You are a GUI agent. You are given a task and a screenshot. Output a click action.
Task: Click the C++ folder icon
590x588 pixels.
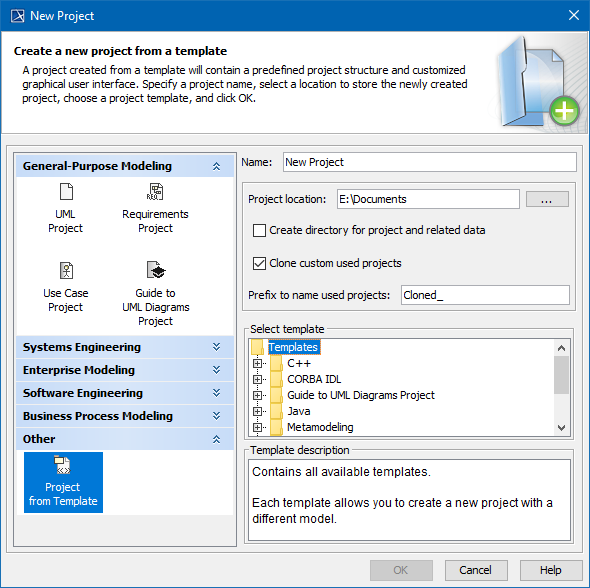(x=276, y=363)
